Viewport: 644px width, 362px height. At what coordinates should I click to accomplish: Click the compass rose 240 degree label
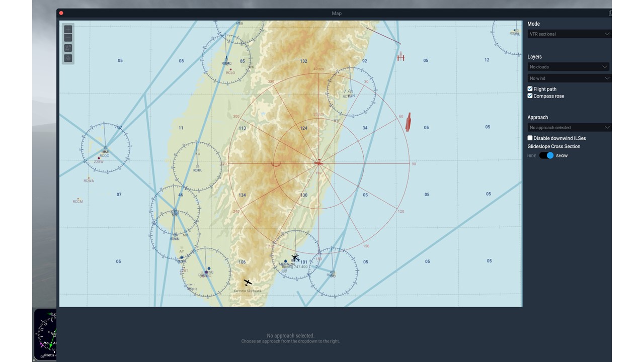click(236, 211)
